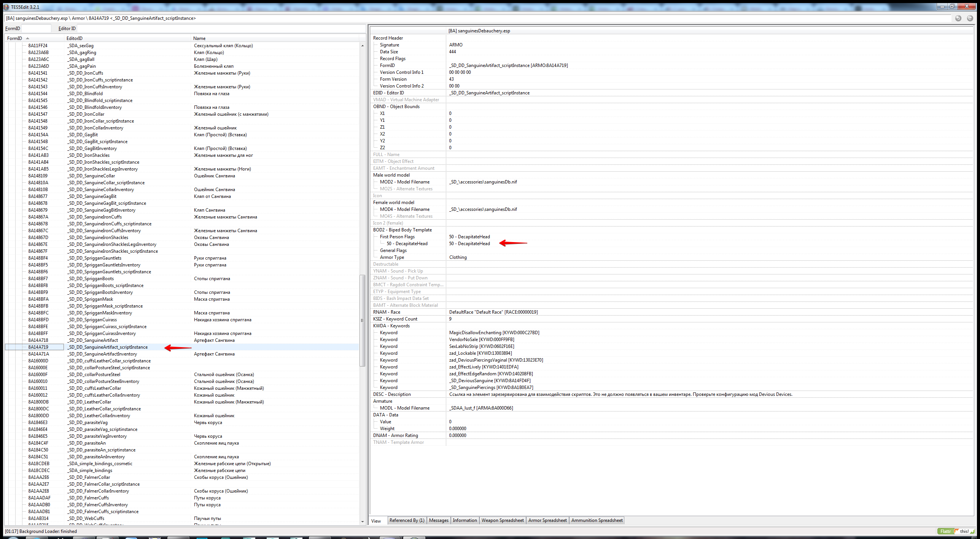Click the record list vertical scrollbar thumb

pyautogui.click(x=362, y=321)
